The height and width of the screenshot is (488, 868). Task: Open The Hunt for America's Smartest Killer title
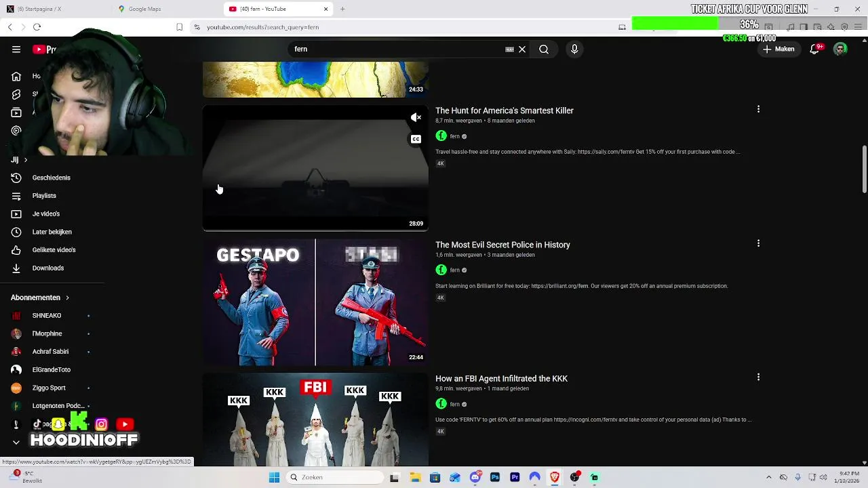click(x=505, y=110)
